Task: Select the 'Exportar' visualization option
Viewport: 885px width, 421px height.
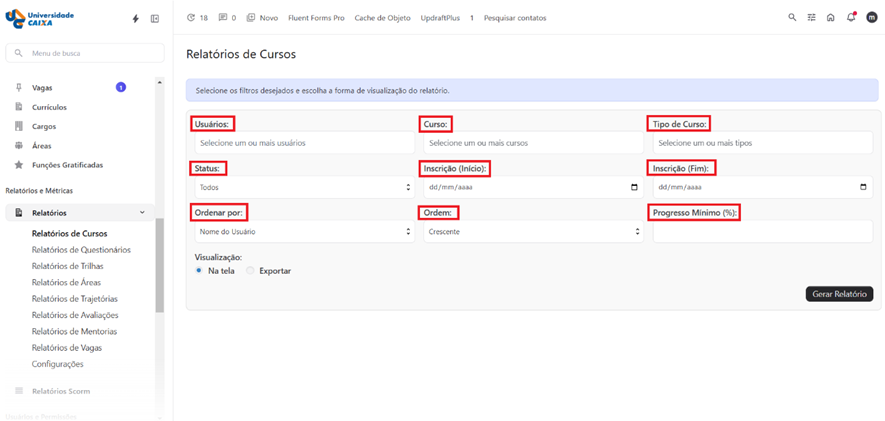Action: pyautogui.click(x=250, y=271)
